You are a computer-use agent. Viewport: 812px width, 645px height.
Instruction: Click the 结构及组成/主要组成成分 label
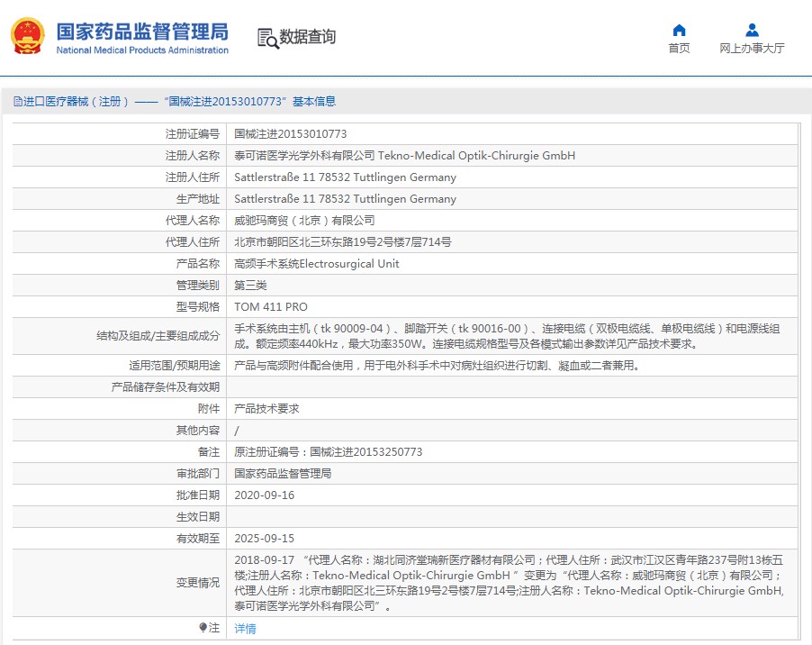tap(158, 336)
